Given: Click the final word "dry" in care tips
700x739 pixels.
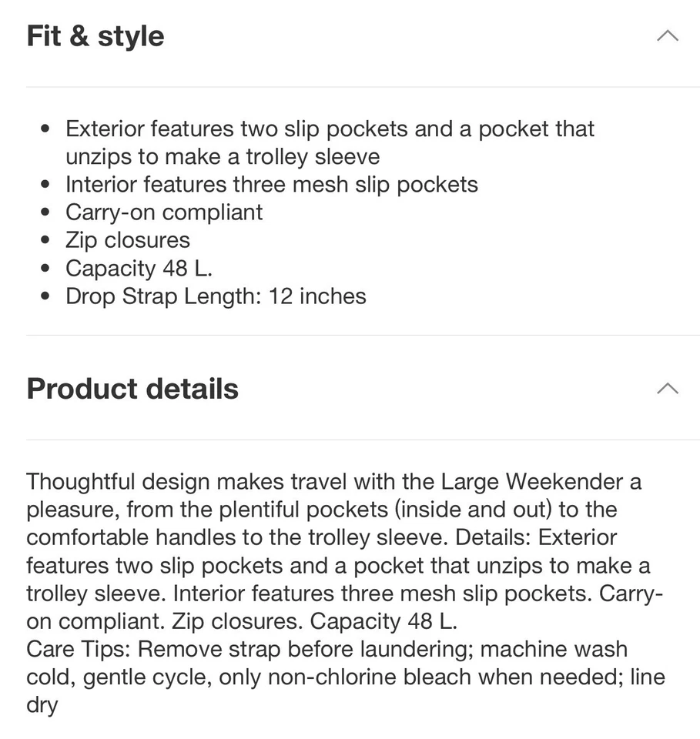Looking at the screenshot, I should 42,705.
